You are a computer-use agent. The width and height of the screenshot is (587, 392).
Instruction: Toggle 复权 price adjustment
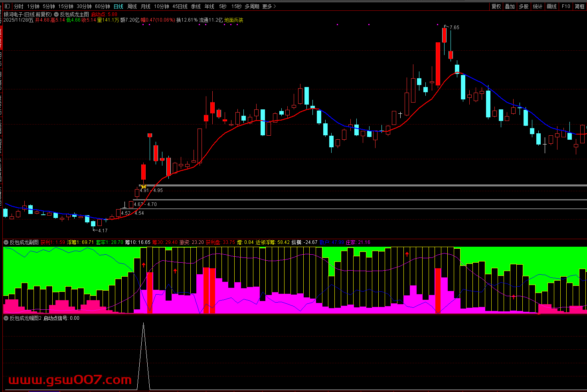(496, 6)
